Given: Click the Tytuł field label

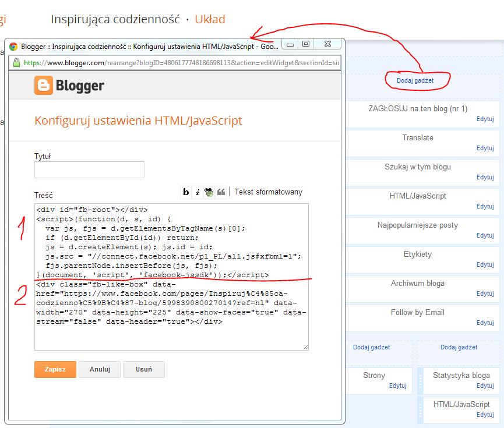Looking at the screenshot, I should click(43, 157).
